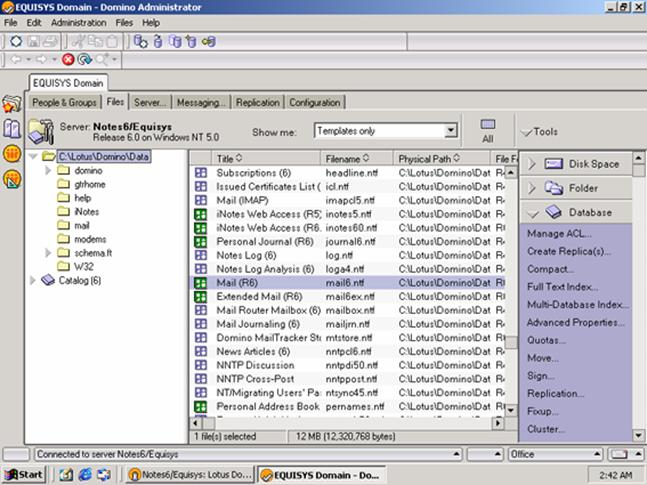This screenshot has width=647, height=485.
Task: Switch to the Replication tab
Action: click(258, 102)
